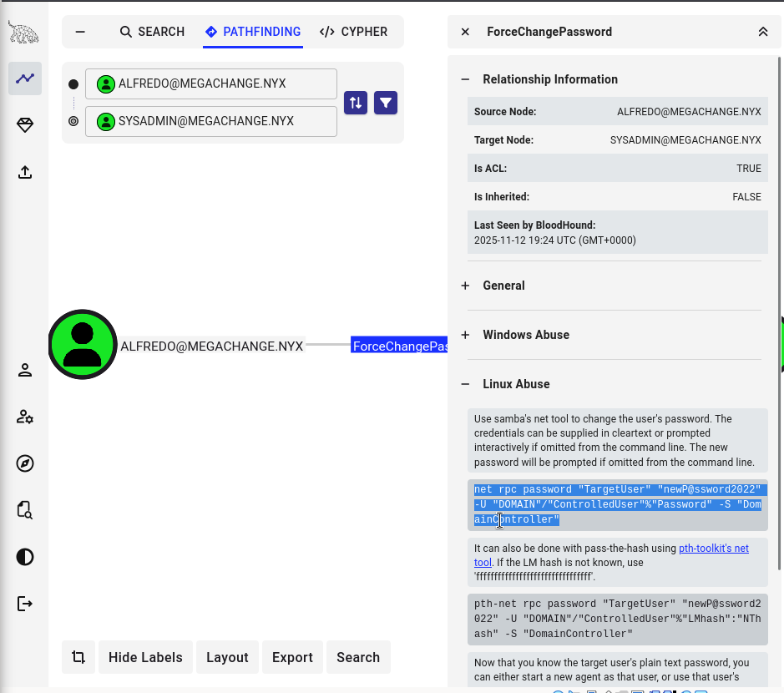784x693 pixels.
Task: Click Hide Labels button
Action: click(145, 657)
